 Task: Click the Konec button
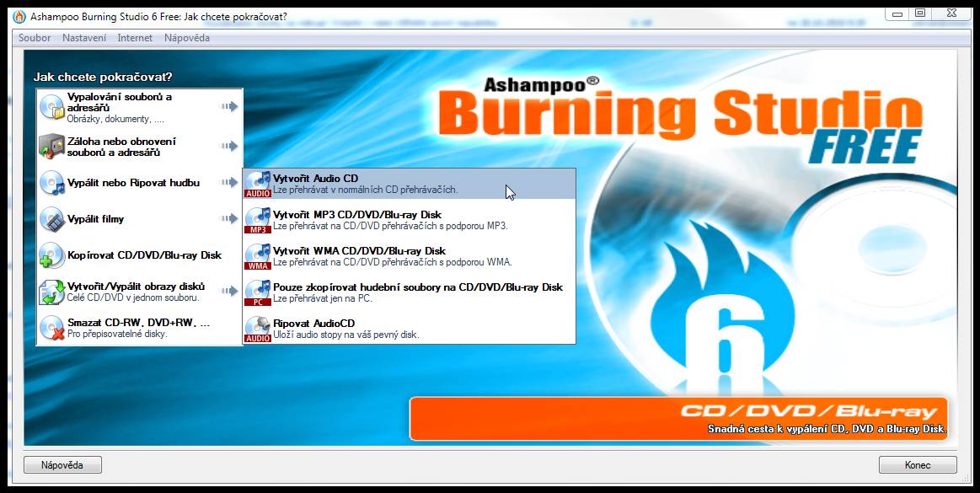click(x=918, y=465)
